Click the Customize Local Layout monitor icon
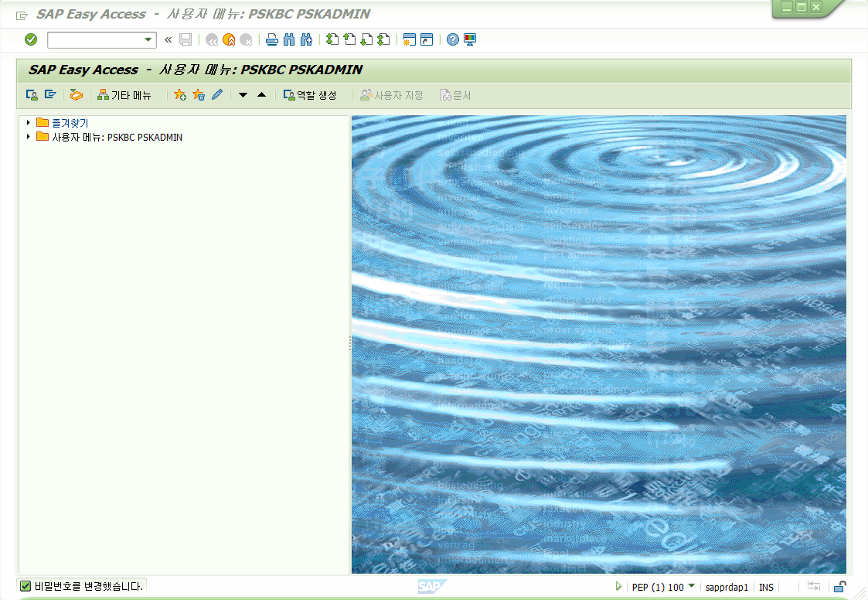This screenshot has height=600, width=868. pyautogui.click(x=470, y=39)
